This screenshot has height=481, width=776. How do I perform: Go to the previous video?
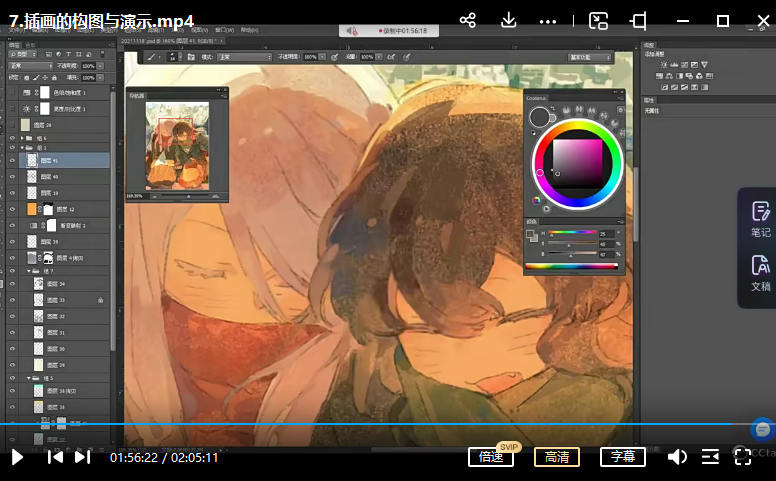[56, 457]
